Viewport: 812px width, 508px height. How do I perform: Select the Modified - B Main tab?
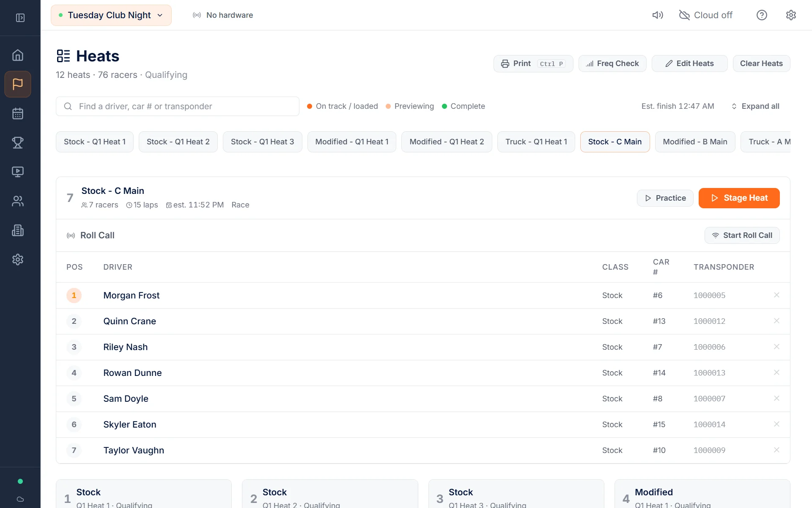[x=695, y=142]
